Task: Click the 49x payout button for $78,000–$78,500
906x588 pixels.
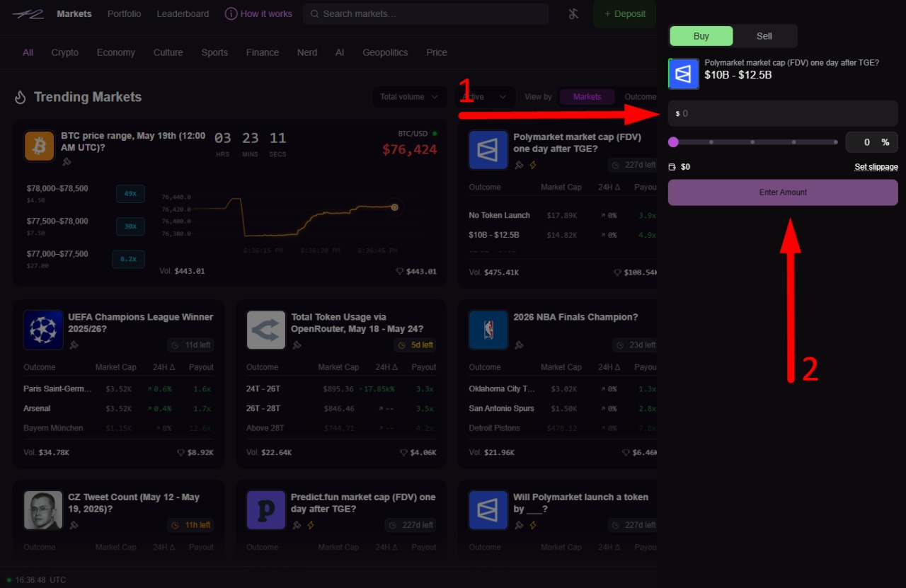Action: (x=130, y=193)
